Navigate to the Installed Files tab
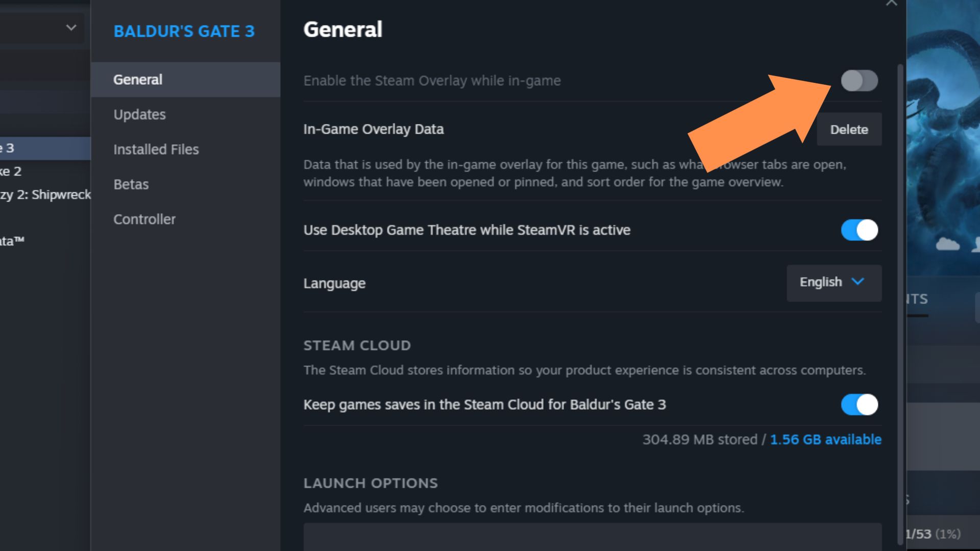The height and width of the screenshot is (551, 980). coord(156,149)
